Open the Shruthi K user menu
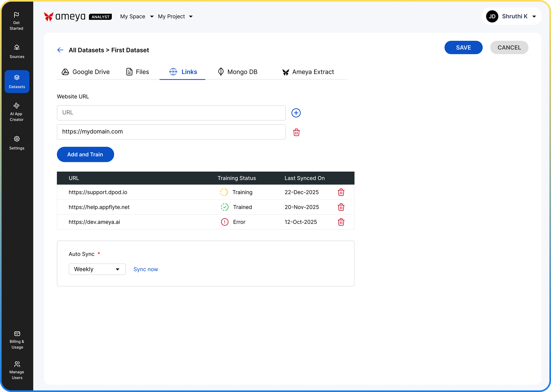The image size is (551, 392). (x=511, y=17)
